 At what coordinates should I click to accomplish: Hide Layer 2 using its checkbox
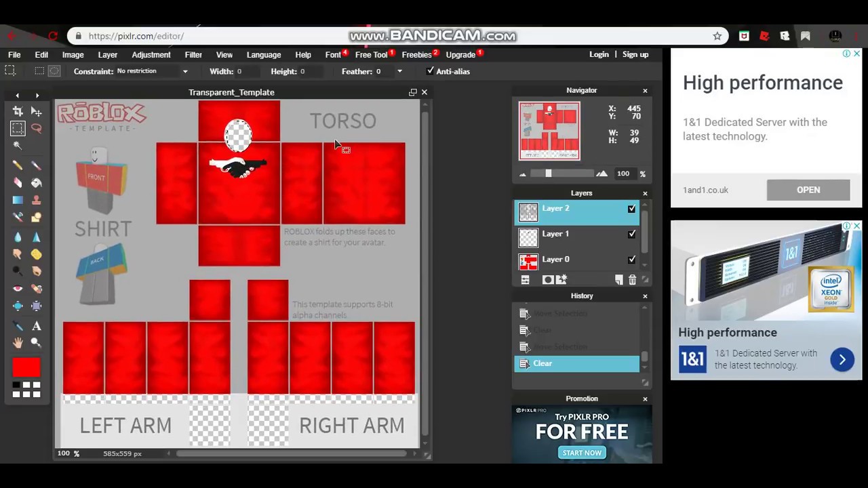pyautogui.click(x=632, y=209)
